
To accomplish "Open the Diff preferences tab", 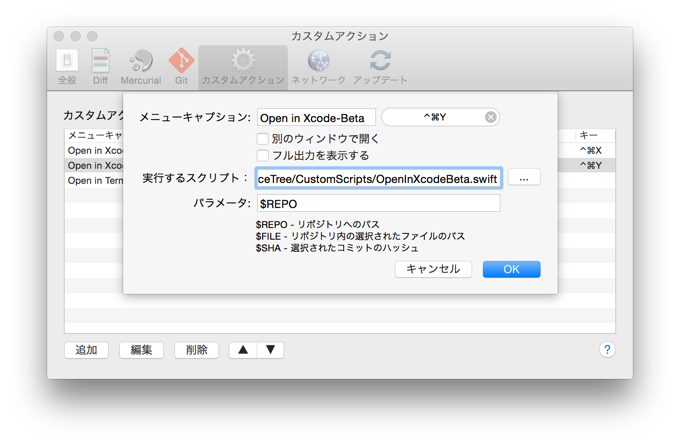I will coord(100,67).
